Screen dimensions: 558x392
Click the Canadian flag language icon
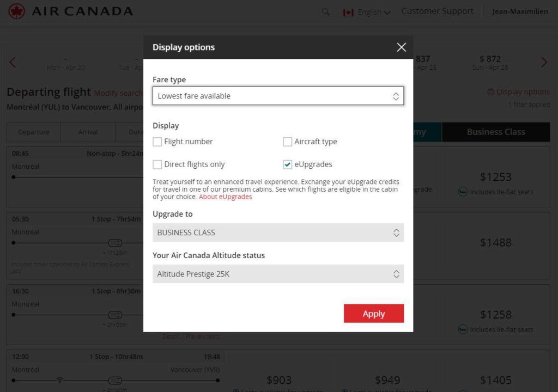347,11
